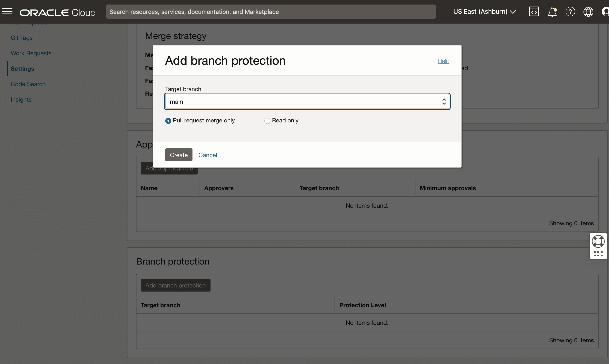Open Work Requests from the sidebar
This screenshot has width=609, height=364.
click(x=31, y=53)
